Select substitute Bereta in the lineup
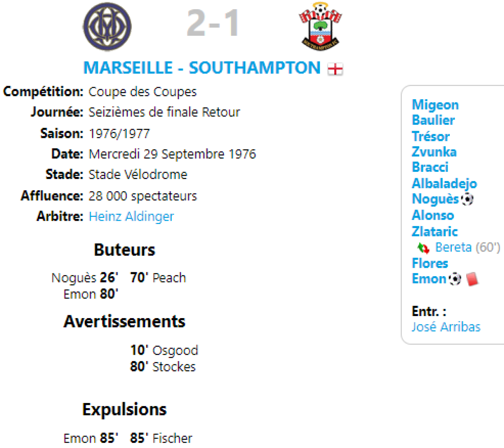This screenshot has height=448, width=504. [x=453, y=247]
